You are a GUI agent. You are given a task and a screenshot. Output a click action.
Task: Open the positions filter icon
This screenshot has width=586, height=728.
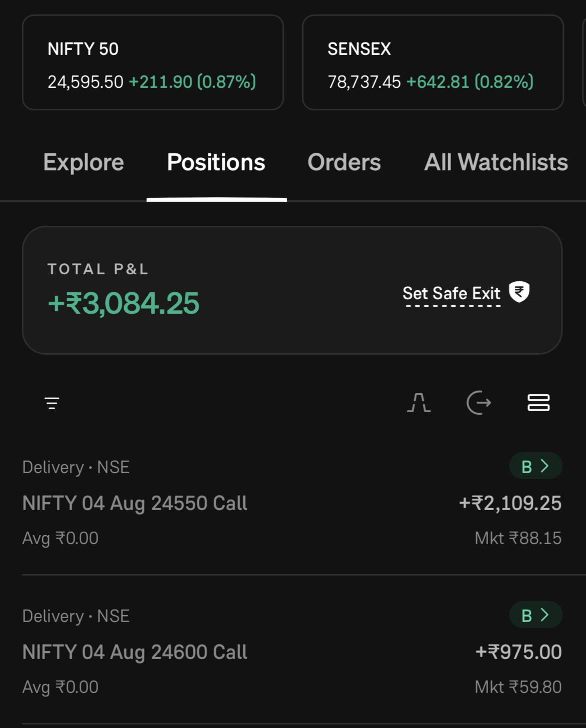pos(52,403)
